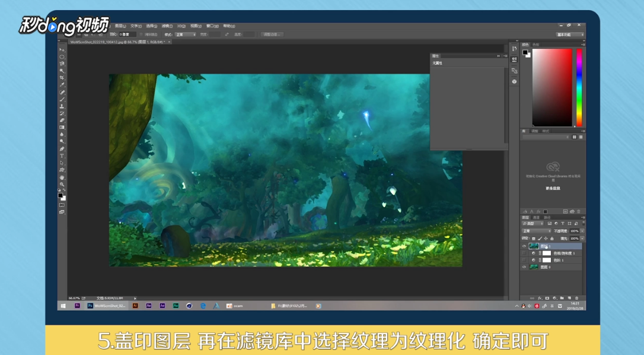Click delete layer trash icon
Image resolution: width=644 pixels, height=355 pixels.
pyautogui.click(x=576, y=298)
